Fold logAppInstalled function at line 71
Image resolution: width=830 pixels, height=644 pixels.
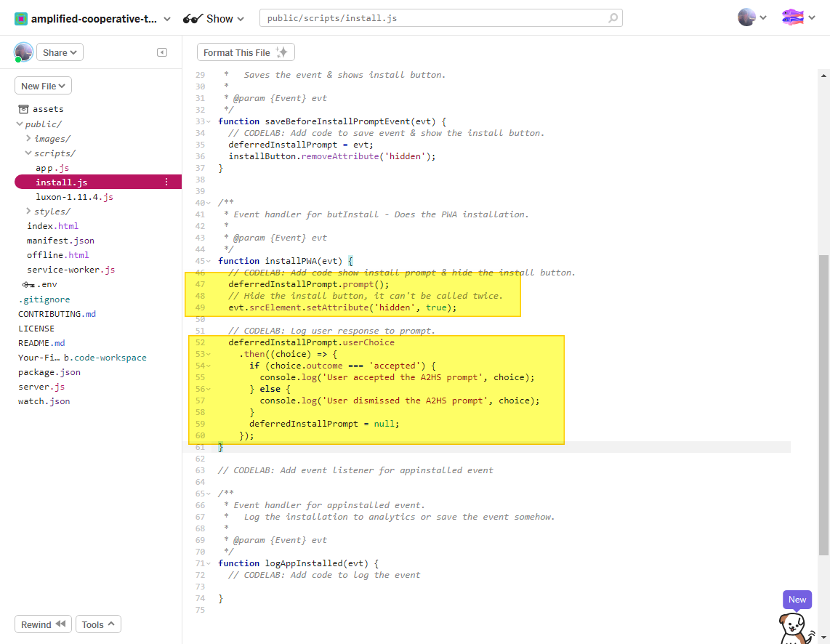tap(209, 563)
